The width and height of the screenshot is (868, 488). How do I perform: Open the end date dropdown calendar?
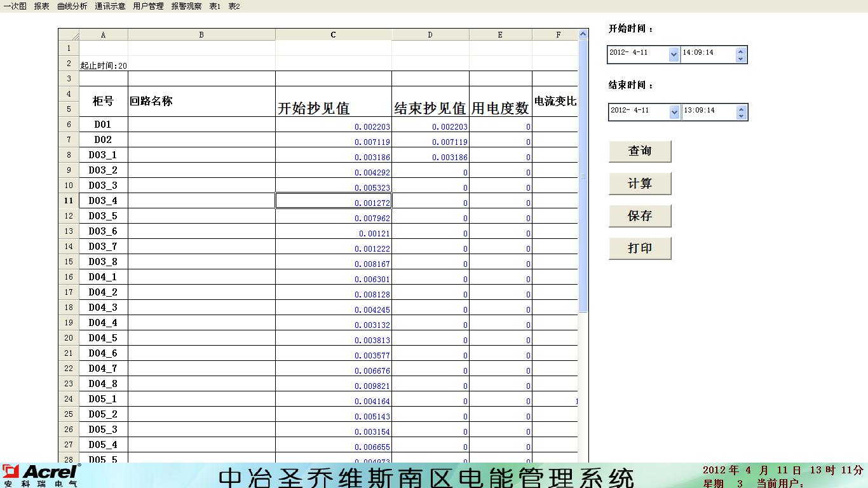point(675,112)
